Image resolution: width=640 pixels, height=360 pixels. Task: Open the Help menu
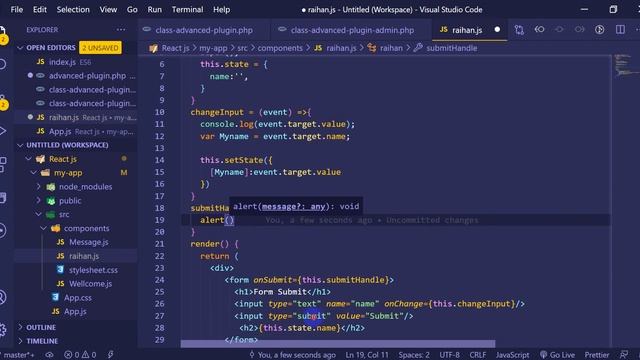pos(221,9)
